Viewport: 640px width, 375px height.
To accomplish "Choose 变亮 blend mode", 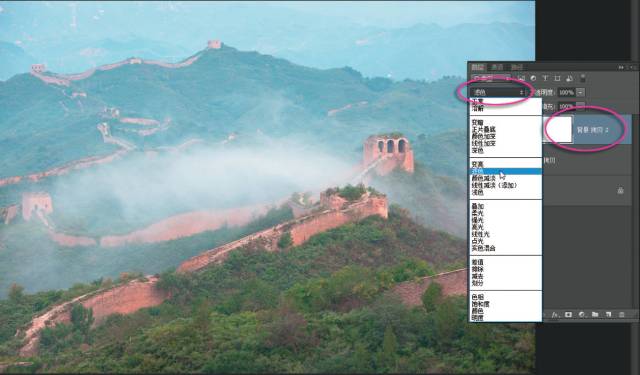I will tap(506, 164).
